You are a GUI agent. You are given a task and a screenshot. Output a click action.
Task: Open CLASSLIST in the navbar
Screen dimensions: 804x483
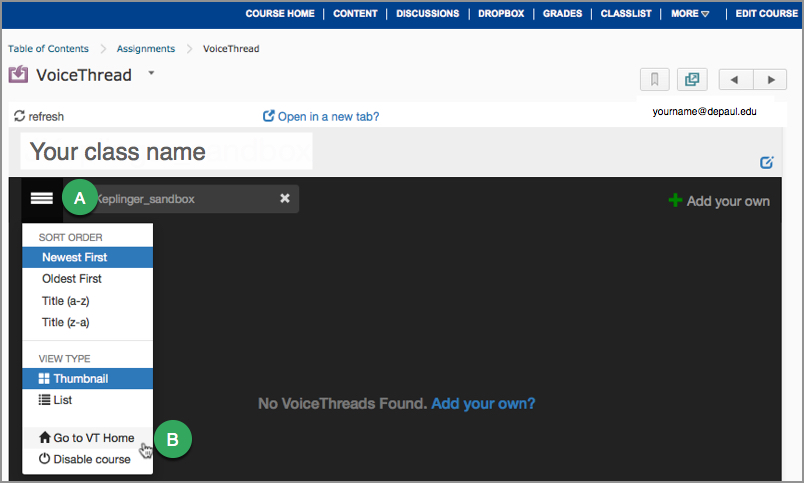click(x=626, y=13)
